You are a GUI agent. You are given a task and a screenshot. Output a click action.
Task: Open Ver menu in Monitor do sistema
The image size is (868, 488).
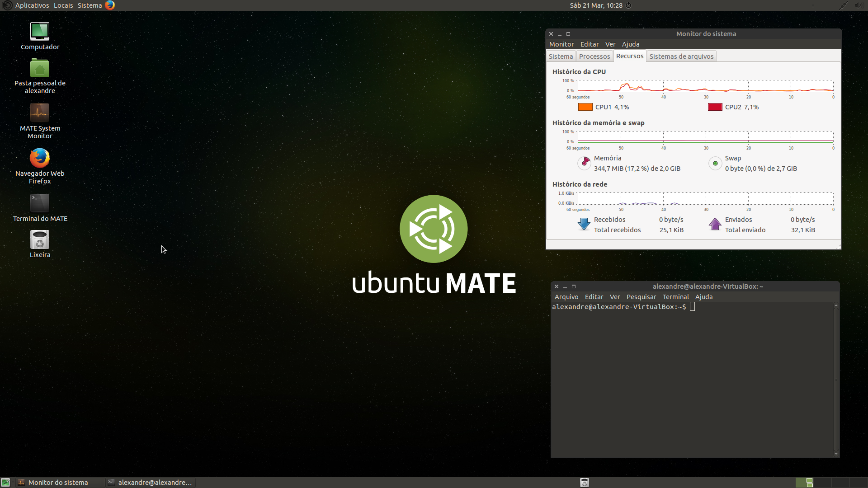coord(610,44)
